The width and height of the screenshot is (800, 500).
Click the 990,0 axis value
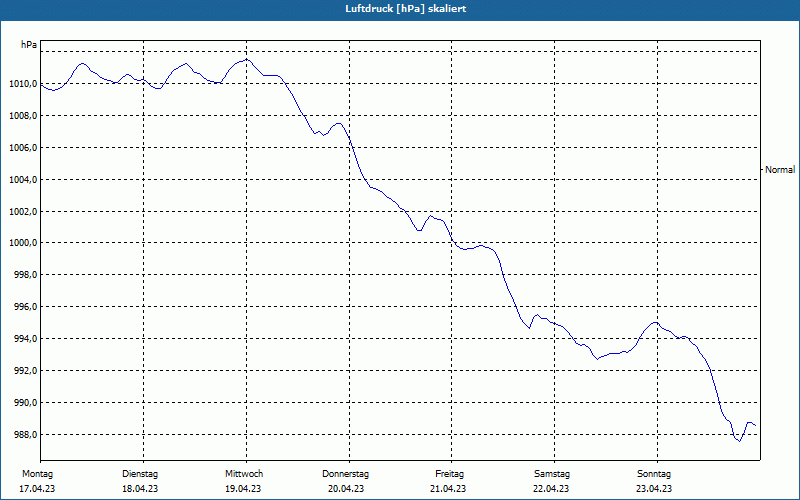[x=26, y=403]
